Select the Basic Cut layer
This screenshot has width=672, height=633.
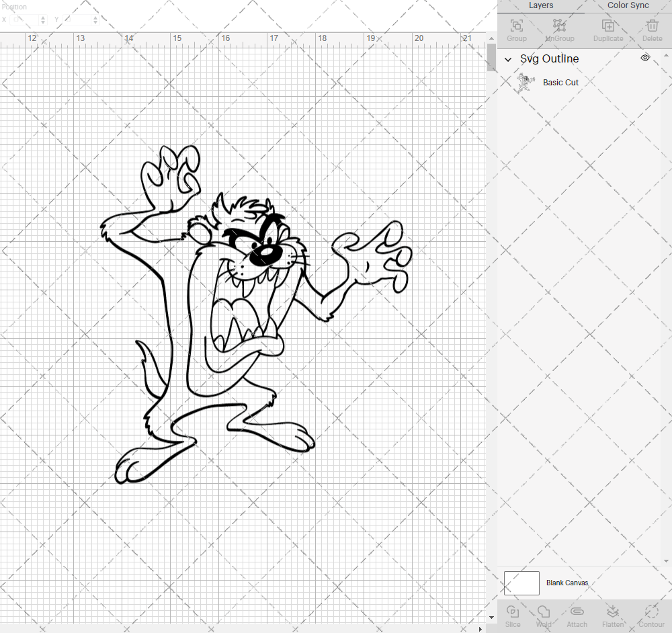click(560, 82)
